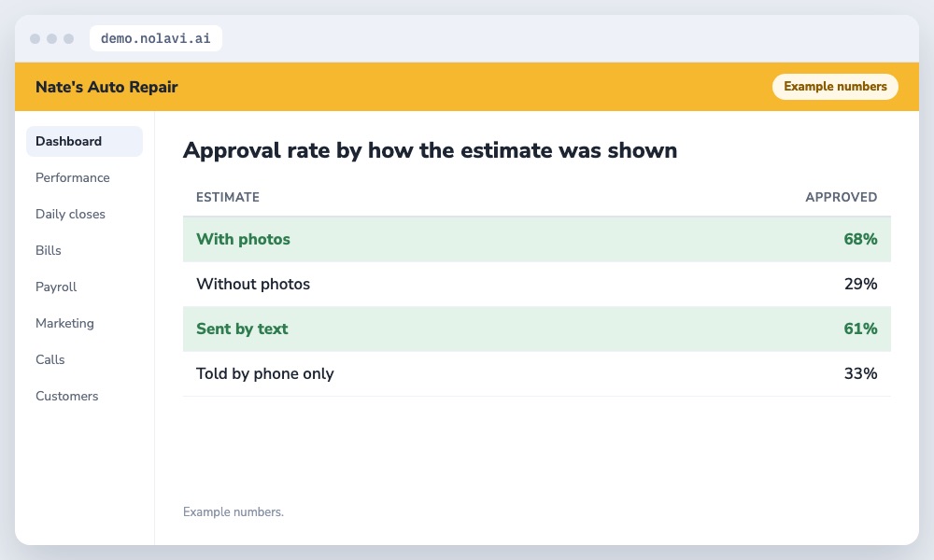The width and height of the screenshot is (934, 560).
Task: Select the Told by phone only row
Action: 537,373
